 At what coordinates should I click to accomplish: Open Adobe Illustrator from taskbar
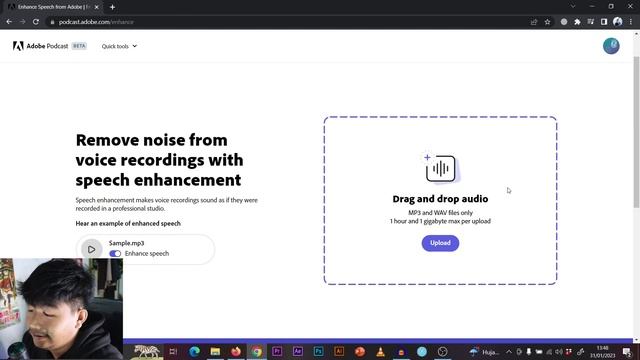(x=339, y=351)
